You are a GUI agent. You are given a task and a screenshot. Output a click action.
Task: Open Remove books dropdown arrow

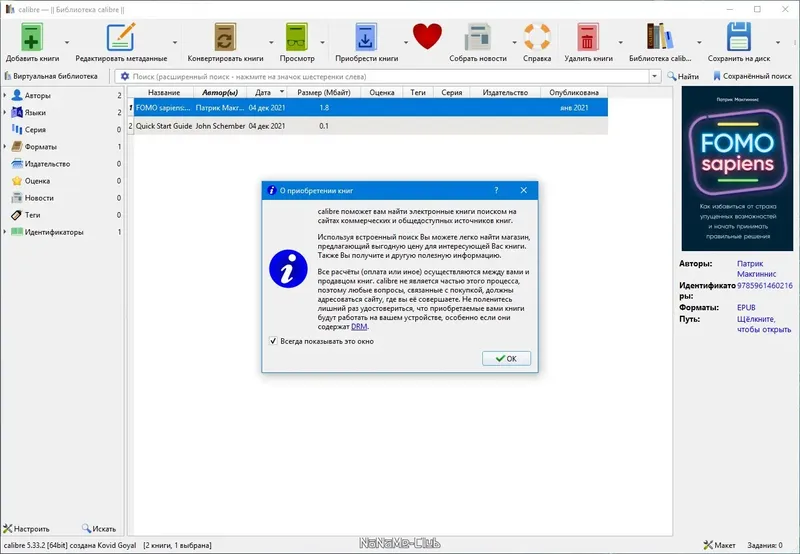coord(620,42)
